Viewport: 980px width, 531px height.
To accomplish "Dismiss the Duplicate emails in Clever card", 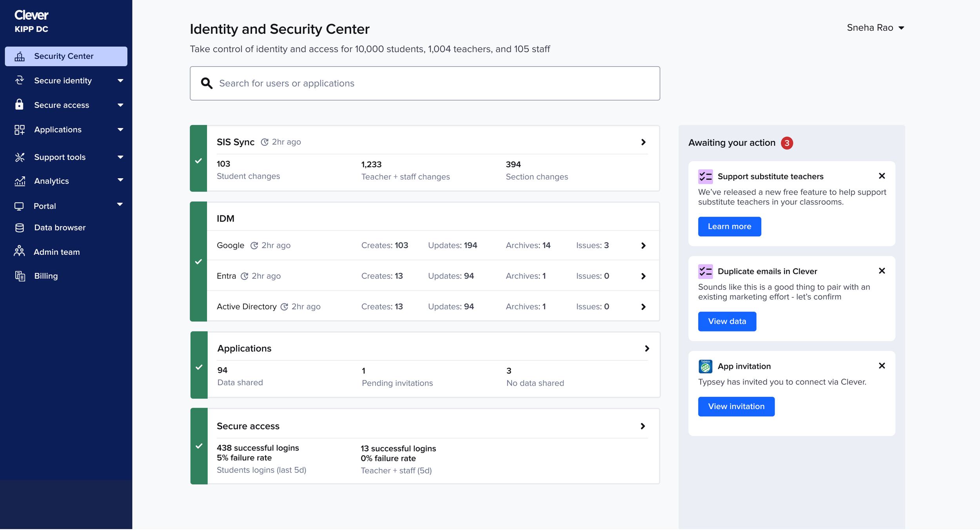I will [882, 271].
